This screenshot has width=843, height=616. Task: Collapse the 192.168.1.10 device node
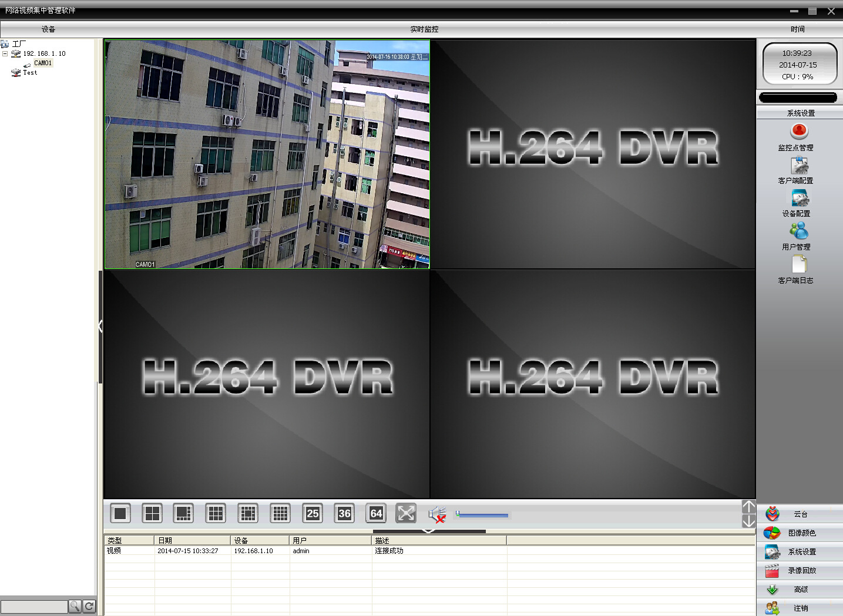5,53
